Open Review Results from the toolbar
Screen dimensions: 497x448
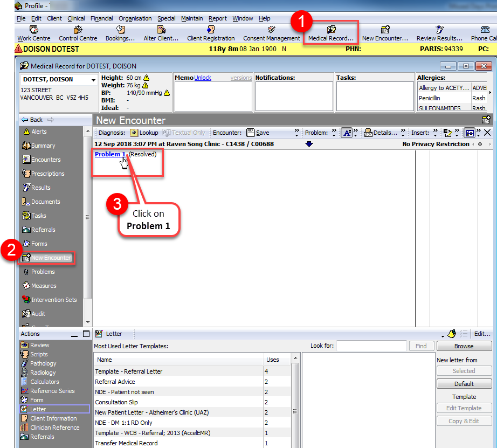click(x=439, y=32)
